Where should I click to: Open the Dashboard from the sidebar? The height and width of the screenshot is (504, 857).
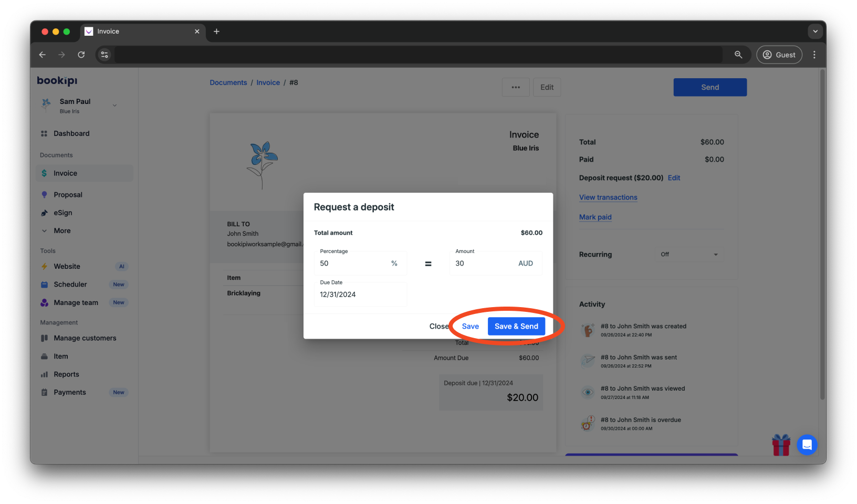pyautogui.click(x=70, y=133)
